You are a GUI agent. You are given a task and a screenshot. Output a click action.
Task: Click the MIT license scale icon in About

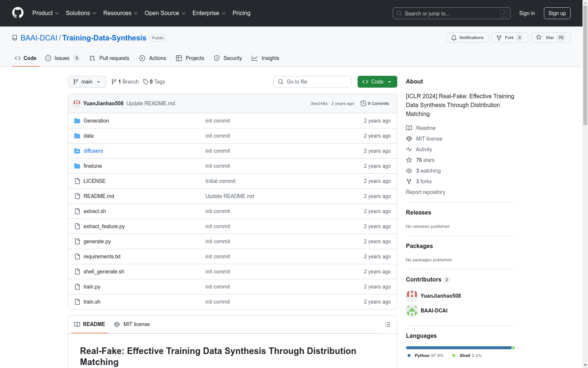409,139
